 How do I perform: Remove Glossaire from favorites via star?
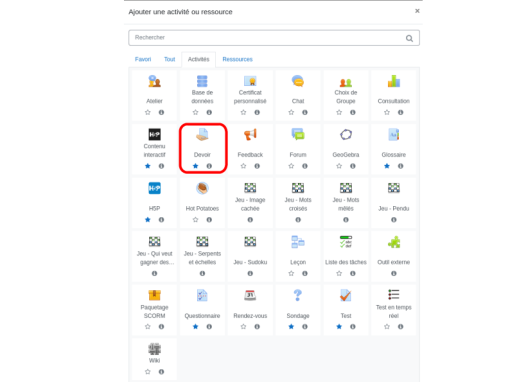click(387, 166)
